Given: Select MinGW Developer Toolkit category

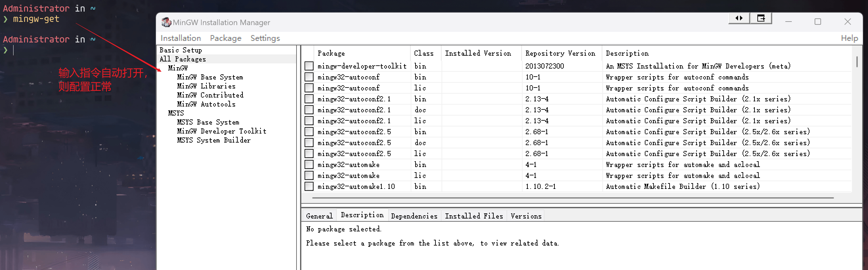Looking at the screenshot, I should [222, 131].
